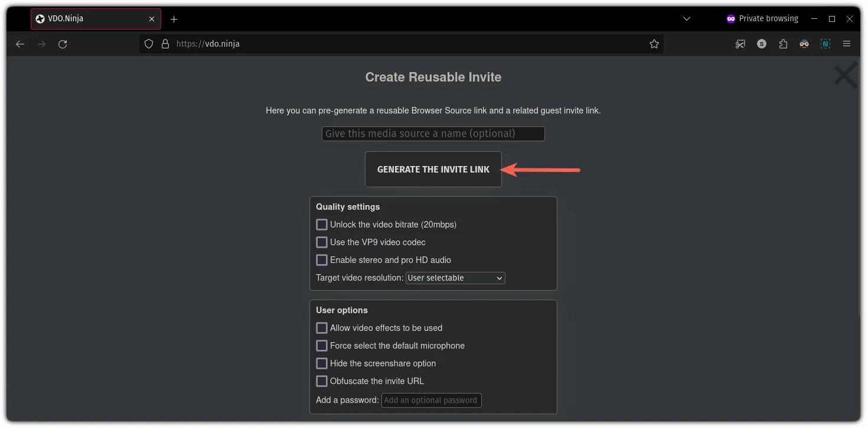The image size is (868, 429).
Task: Click the browser reload icon
Action: click(x=63, y=44)
